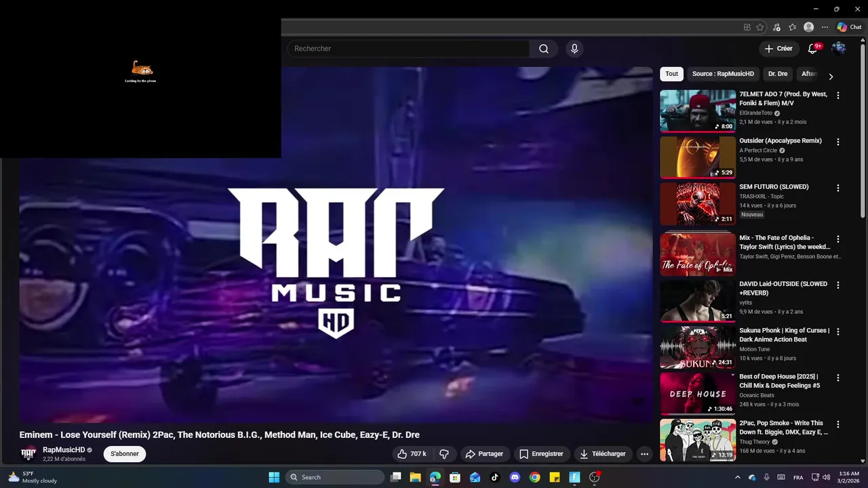Click the Créer button
This screenshot has height=488, width=868.
tap(778, 49)
